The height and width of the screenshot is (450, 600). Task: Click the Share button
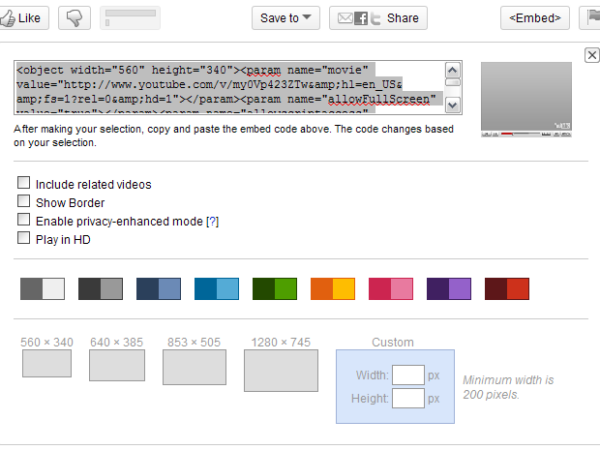(x=378, y=18)
